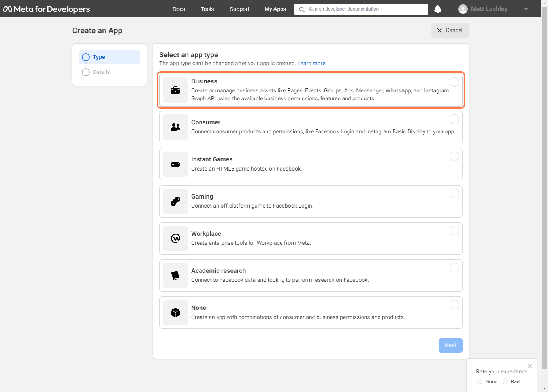Screen dimensions: 548x392
Task: Click Matt Lashley's profile avatar
Action: tap(463, 9)
